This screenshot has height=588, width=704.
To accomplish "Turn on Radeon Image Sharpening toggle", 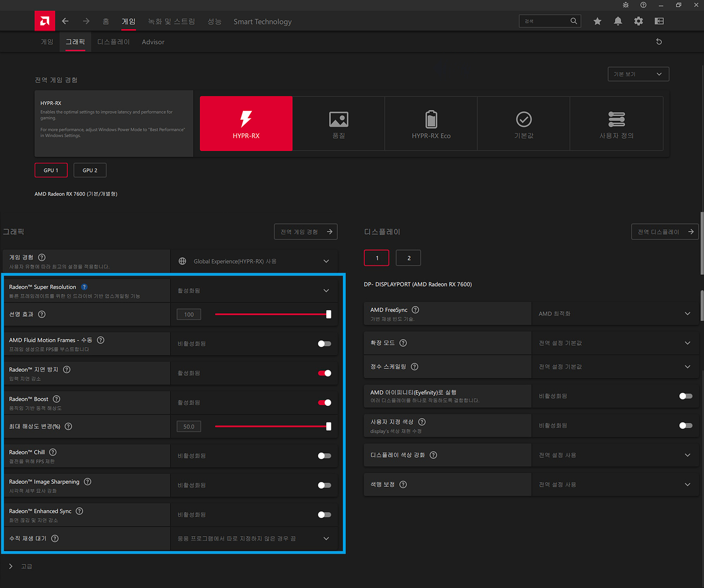I will [324, 485].
